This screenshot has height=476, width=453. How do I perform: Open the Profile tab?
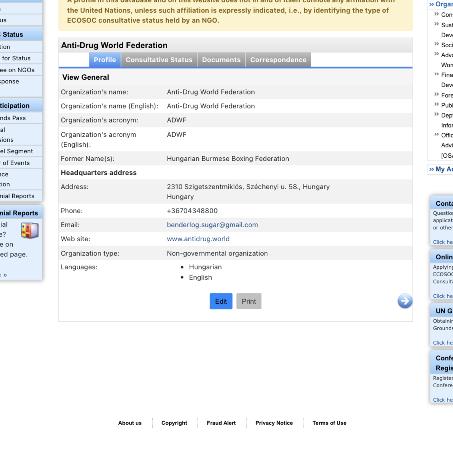[105, 60]
